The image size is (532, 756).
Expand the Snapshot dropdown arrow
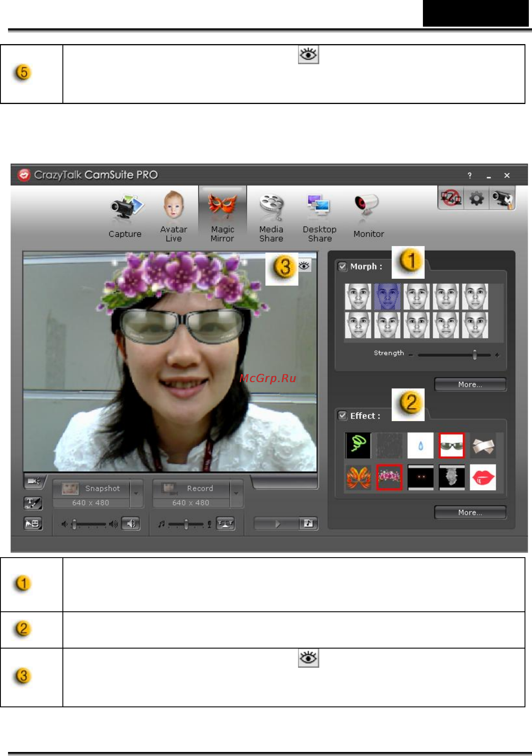[x=136, y=493]
